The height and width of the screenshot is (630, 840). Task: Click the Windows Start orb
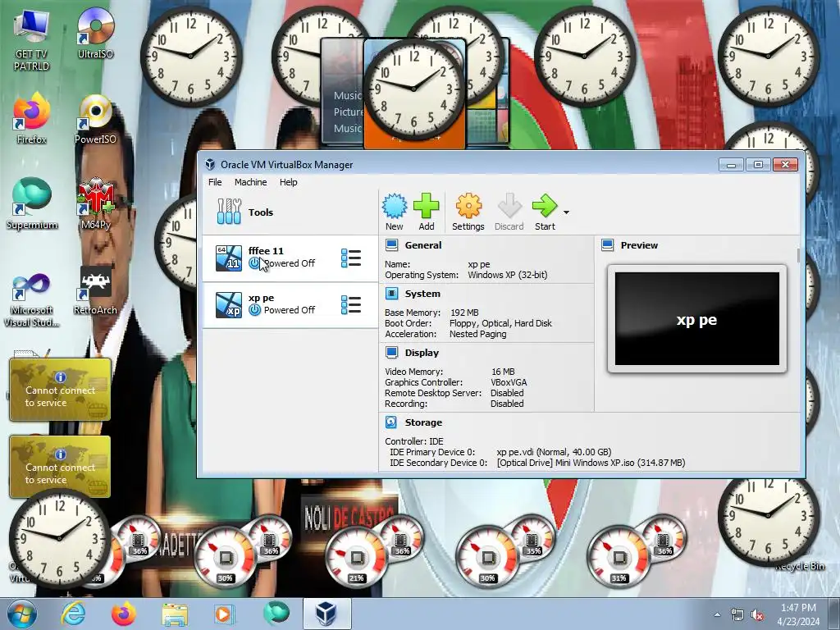[x=21, y=614]
